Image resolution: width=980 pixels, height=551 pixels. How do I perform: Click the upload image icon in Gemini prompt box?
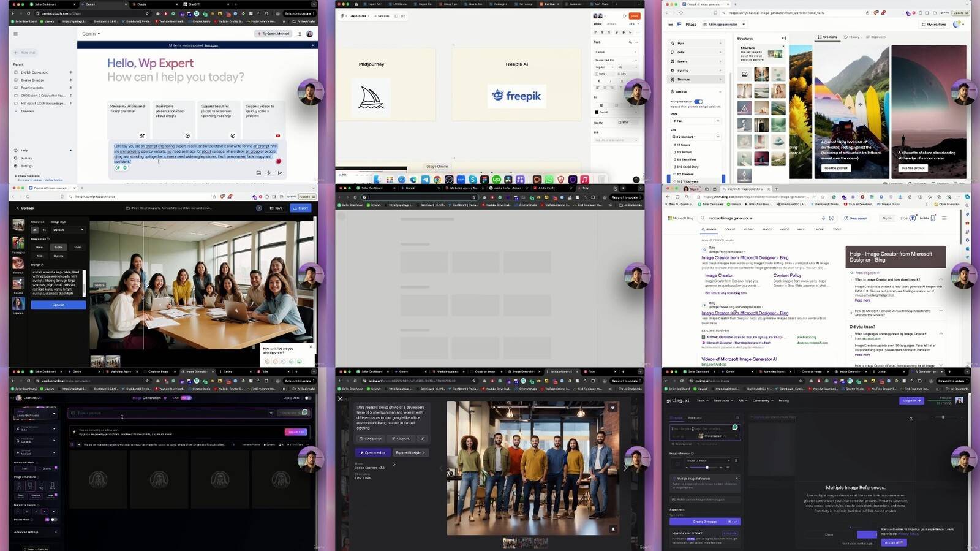click(x=258, y=173)
